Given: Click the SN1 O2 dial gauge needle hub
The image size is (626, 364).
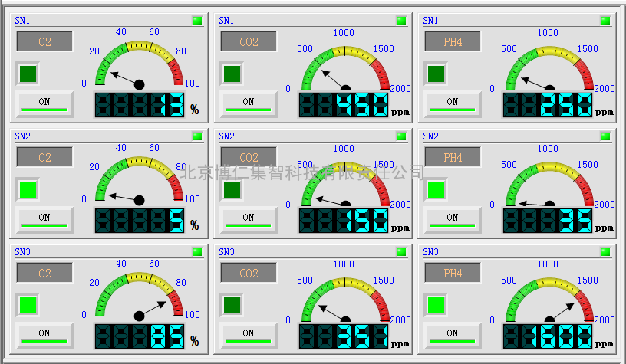Looking at the screenshot, I should pos(140,84).
